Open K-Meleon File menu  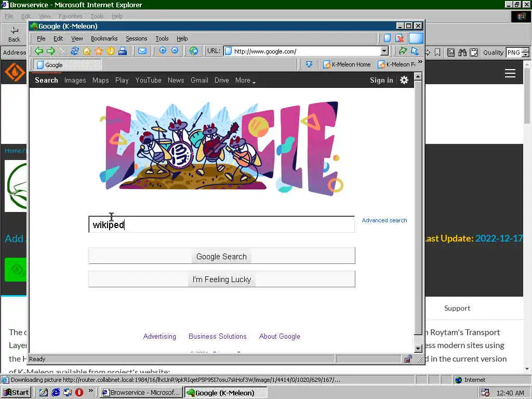(41, 38)
